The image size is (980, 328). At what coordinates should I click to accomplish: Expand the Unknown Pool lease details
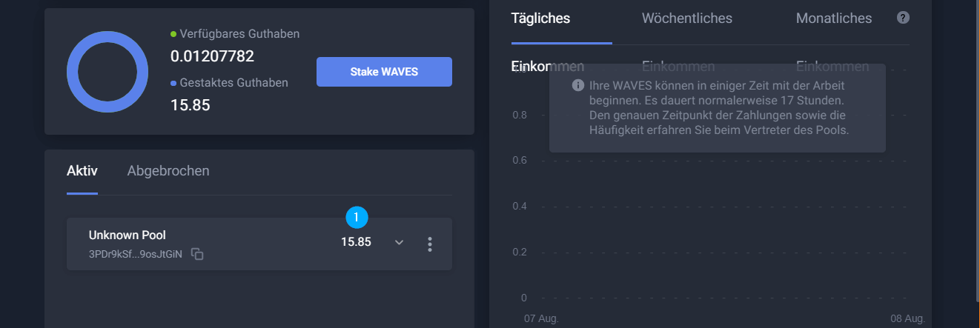click(x=399, y=242)
